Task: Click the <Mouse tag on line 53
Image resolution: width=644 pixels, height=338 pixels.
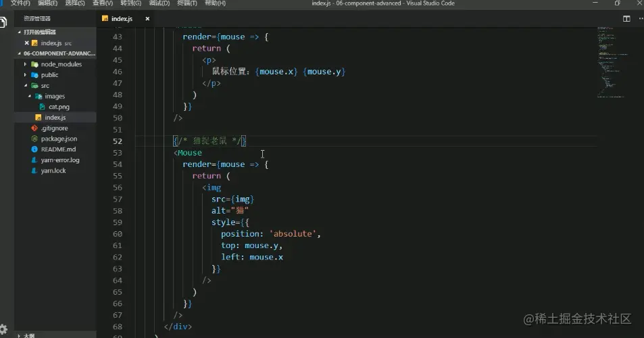Action: click(188, 153)
